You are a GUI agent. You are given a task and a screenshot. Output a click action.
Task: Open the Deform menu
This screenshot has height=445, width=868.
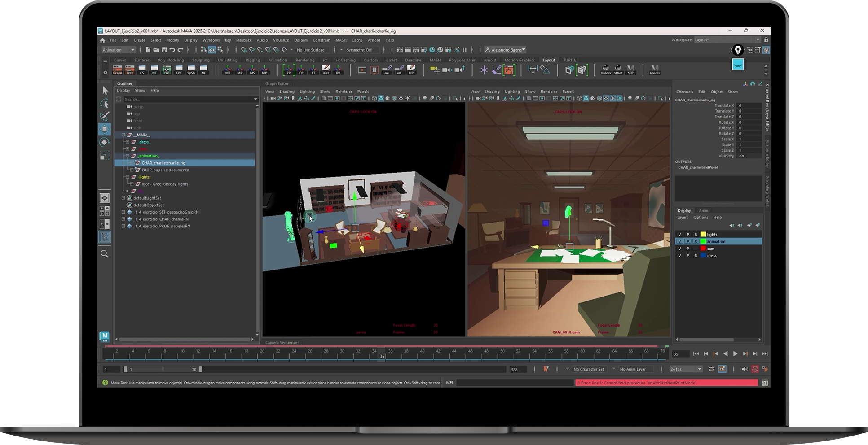(300, 40)
